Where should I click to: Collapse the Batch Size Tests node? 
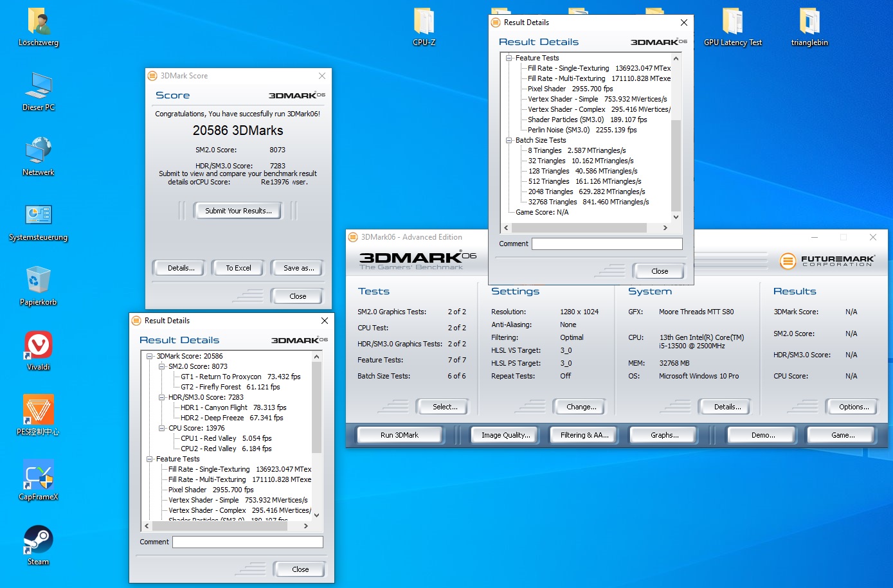click(509, 140)
